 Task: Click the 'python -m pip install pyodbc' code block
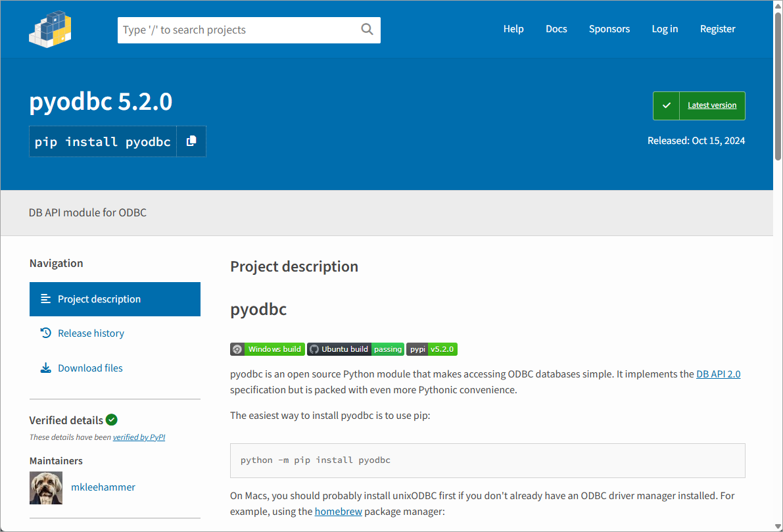pyautogui.click(x=487, y=460)
